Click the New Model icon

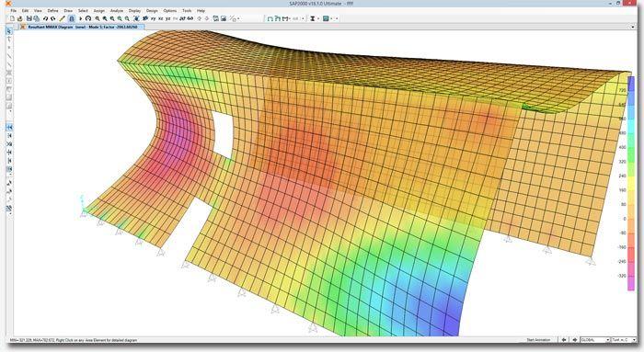coord(12,18)
